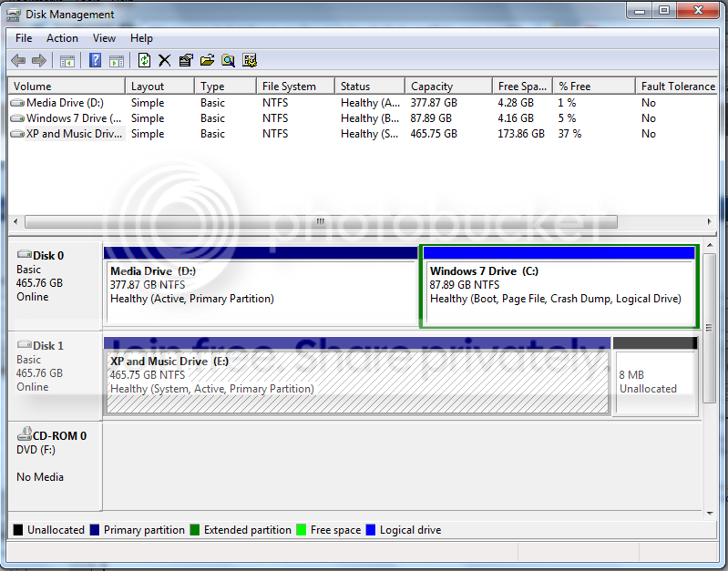728x571 pixels.
Task: Click the Open folder toolbar icon
Action: pyautogui.click(x=207, y=60)
